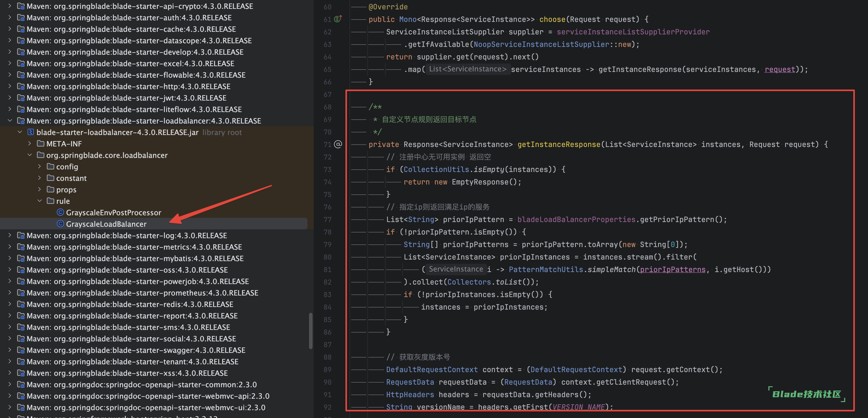
Task: Click the choose method name on line 61
Action: pos(552,19)
